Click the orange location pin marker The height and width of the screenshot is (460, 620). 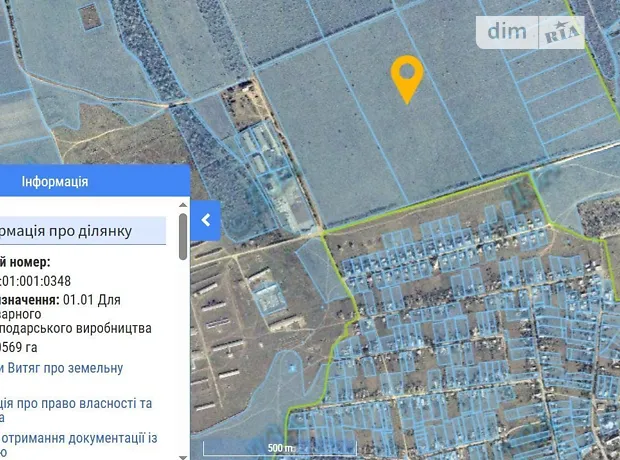(407, 79)
